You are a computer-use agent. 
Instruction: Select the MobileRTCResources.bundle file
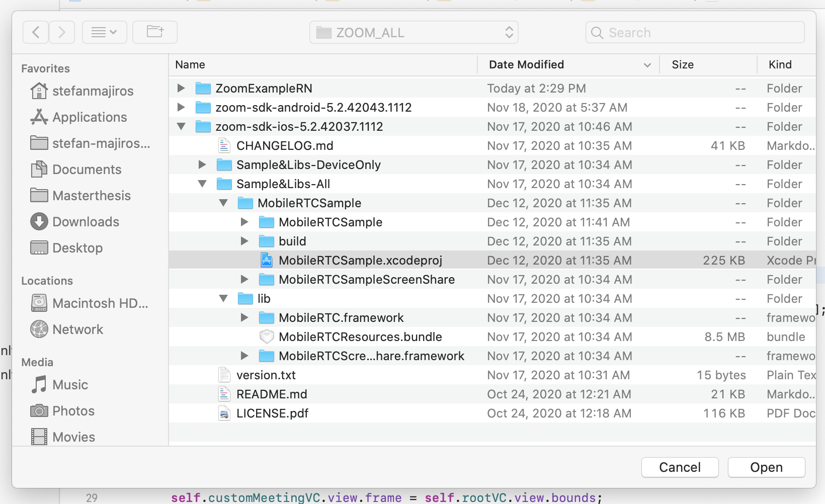pyautogui.click(x=360, y=337)
